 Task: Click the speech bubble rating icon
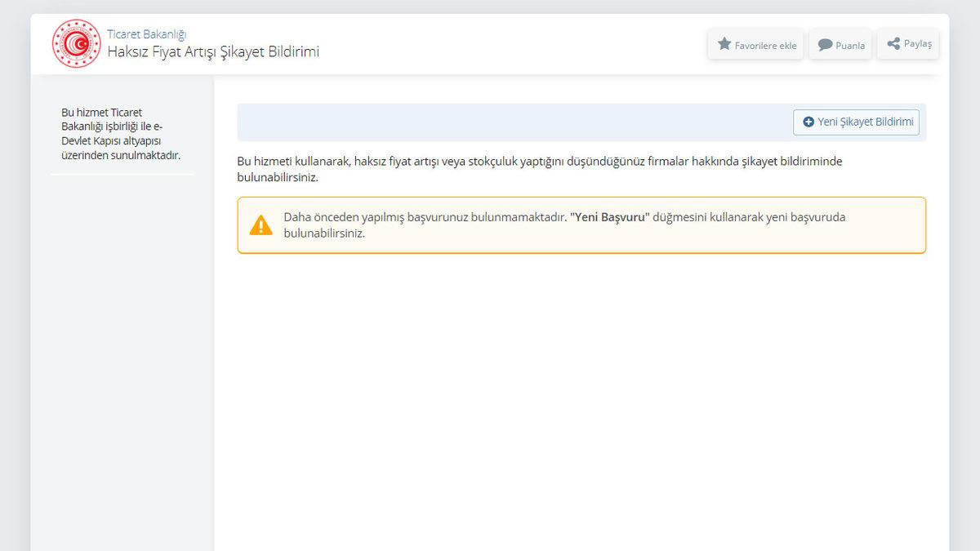pyautogui.click(x=826, y=45)
